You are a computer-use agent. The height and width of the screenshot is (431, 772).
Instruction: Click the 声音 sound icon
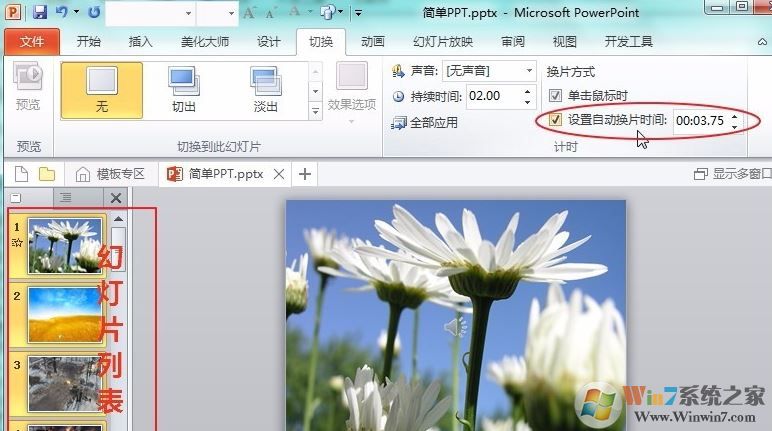tap(398, 71)
